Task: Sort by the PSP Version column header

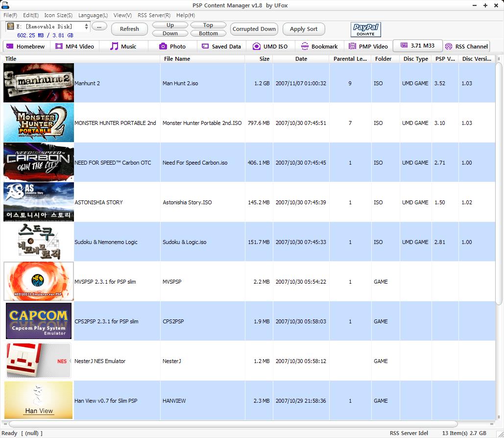Action: point(445,59)
